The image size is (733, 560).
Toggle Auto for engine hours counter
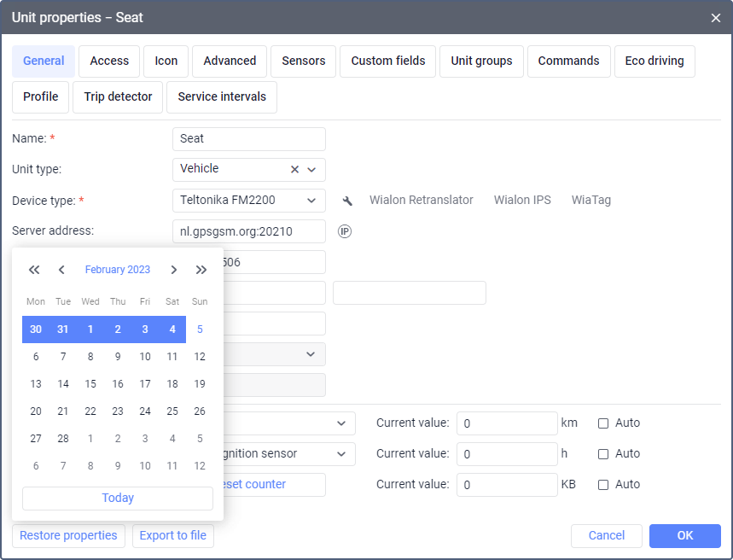(603, 453)
